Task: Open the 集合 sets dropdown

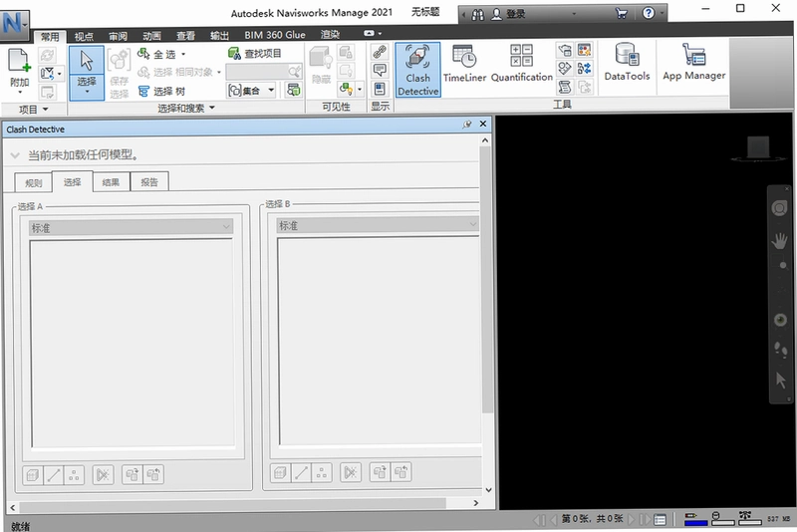Action: point(252,91)
